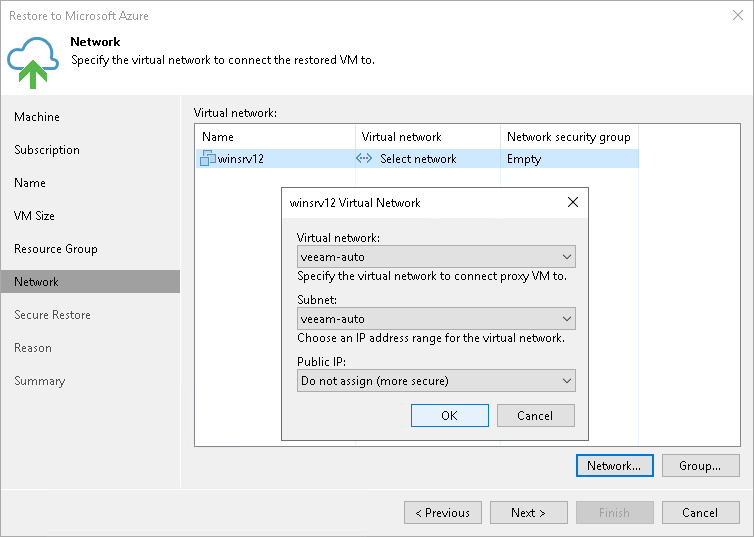754x537 pixels.
Task: Go to the Secure Restore wizard step
Action: pos(52,315)
